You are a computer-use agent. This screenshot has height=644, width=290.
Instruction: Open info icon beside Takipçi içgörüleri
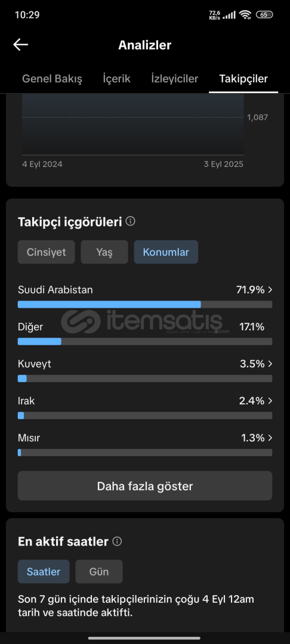pyautogui.click(x=131, y=222)
